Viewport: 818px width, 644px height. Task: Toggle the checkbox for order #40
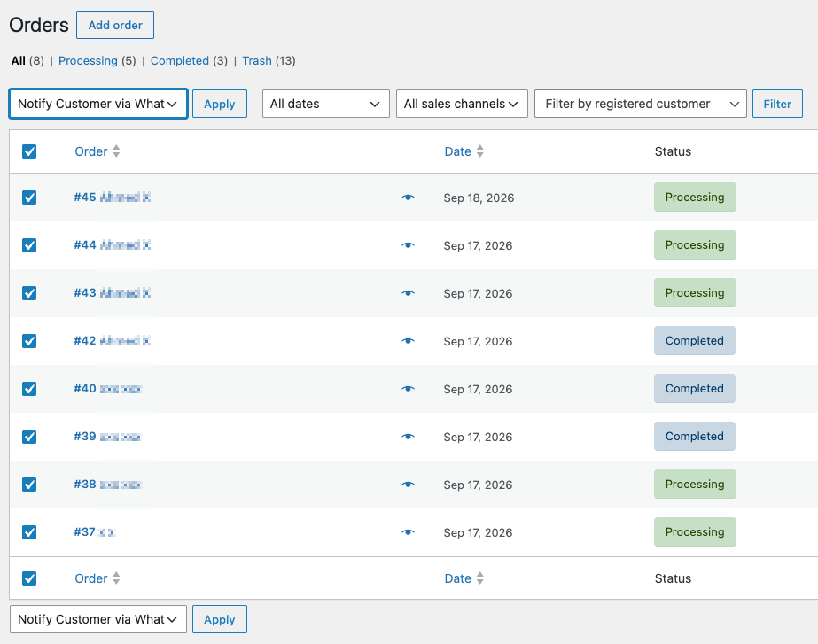pyautogui.click(x=29, y=389)
